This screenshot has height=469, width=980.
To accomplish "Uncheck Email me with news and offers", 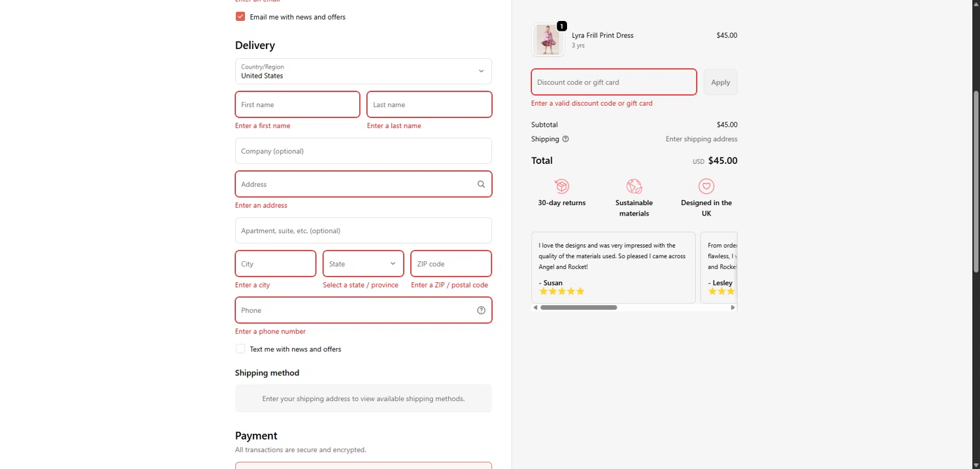I will pyautogui.click(x=240, y=16).
